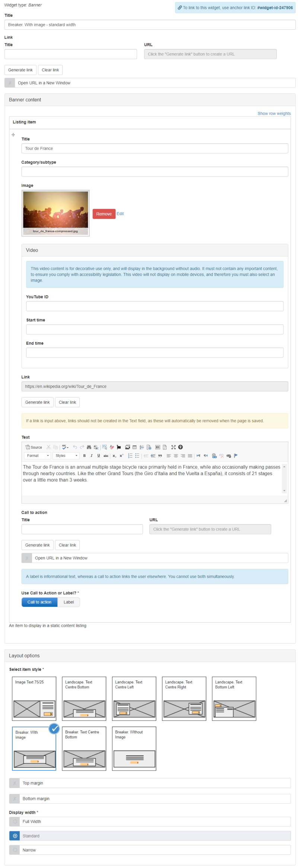Viewport: 298px width, 868px height.
Task: Insert bulleted list
Action: pyautogui.click(x=137, y=456)
